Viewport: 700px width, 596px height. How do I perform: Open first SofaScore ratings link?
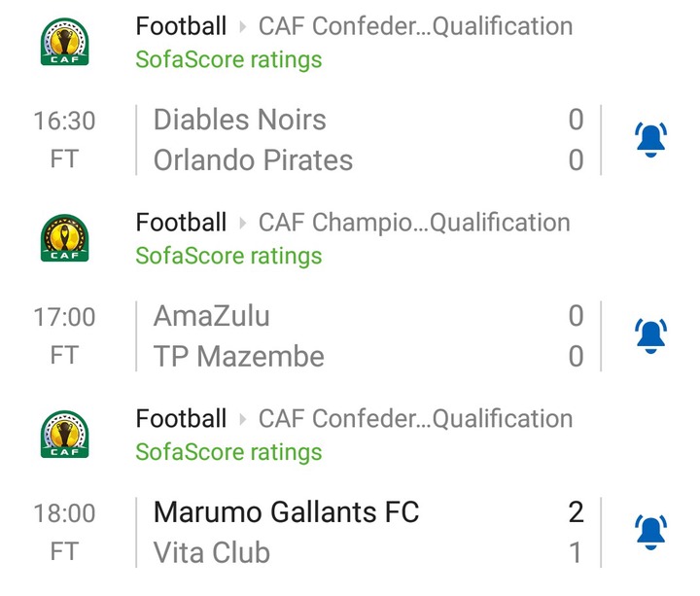point(228,60)
